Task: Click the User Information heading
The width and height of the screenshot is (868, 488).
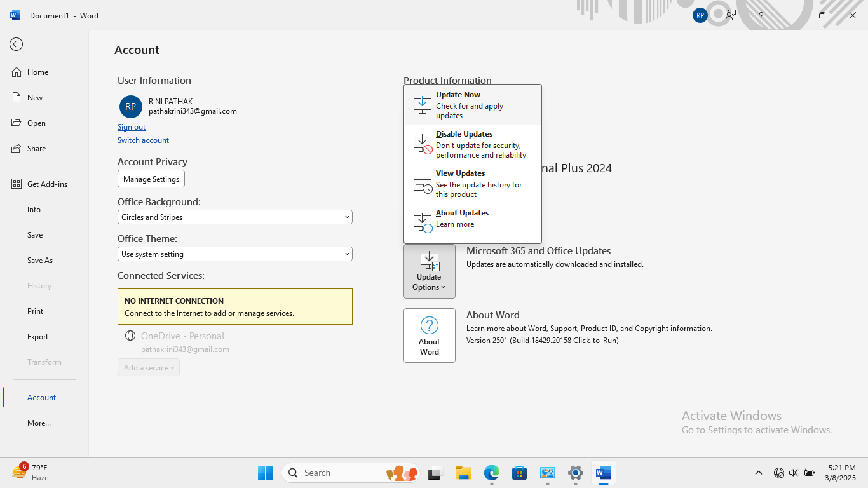Action: pos(154,81)
